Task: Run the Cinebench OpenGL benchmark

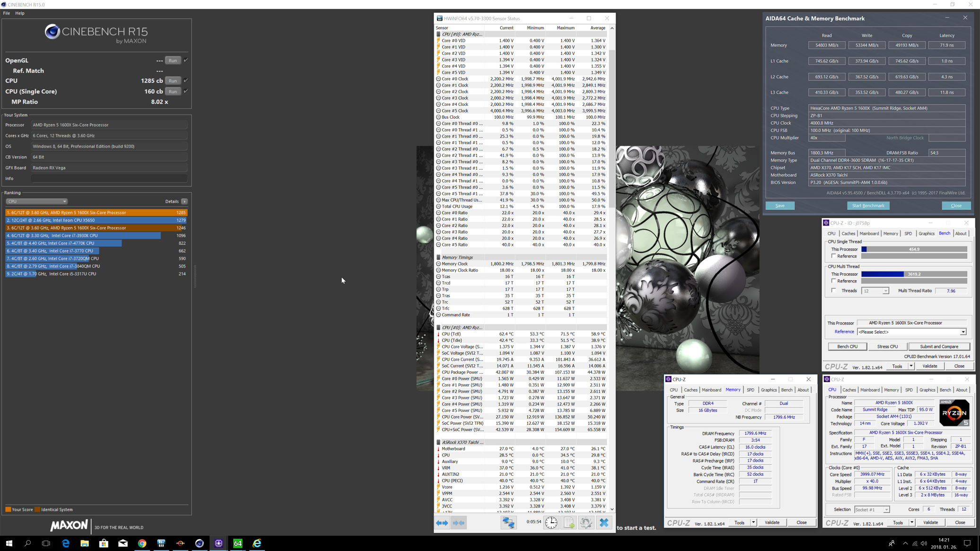Action: (173, 61)
